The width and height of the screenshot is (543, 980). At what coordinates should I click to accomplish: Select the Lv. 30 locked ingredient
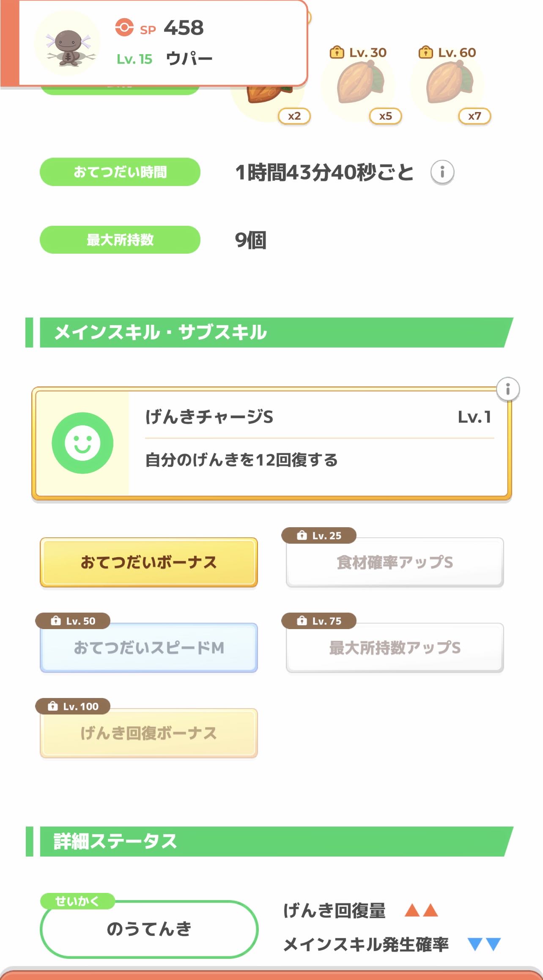coord(360,85)
